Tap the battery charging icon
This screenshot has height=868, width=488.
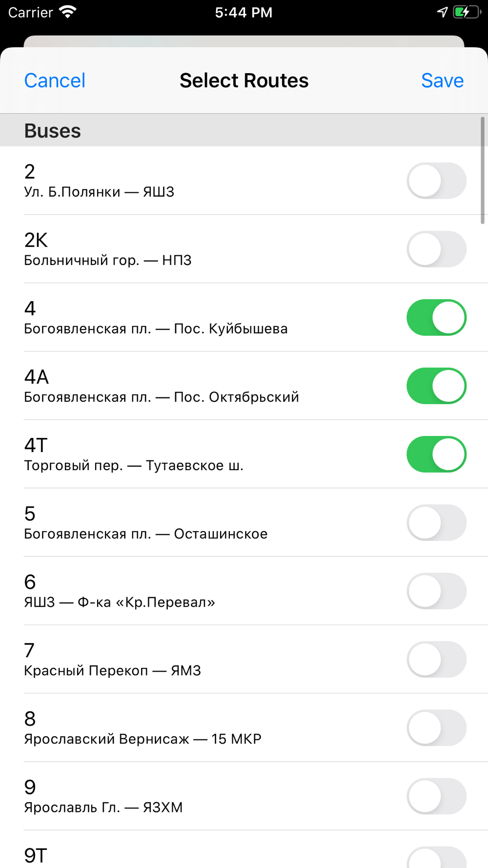click(x=467, y=12)
